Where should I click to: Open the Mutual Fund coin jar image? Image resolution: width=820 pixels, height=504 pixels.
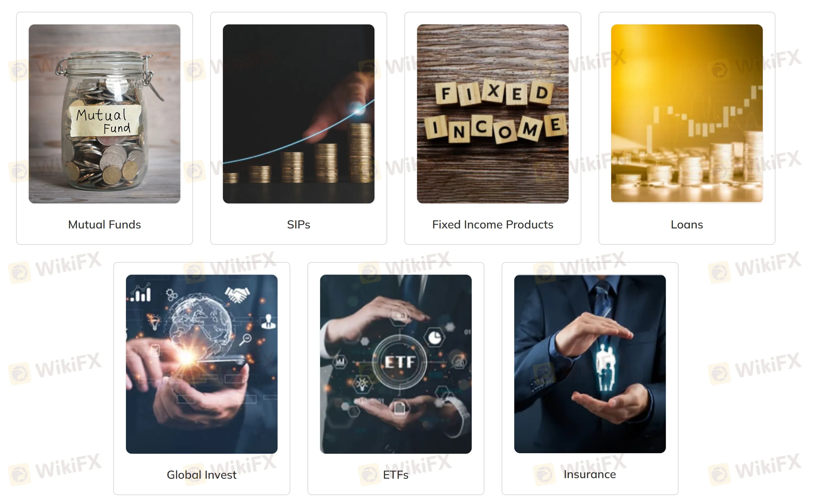(x=104, y=114)
